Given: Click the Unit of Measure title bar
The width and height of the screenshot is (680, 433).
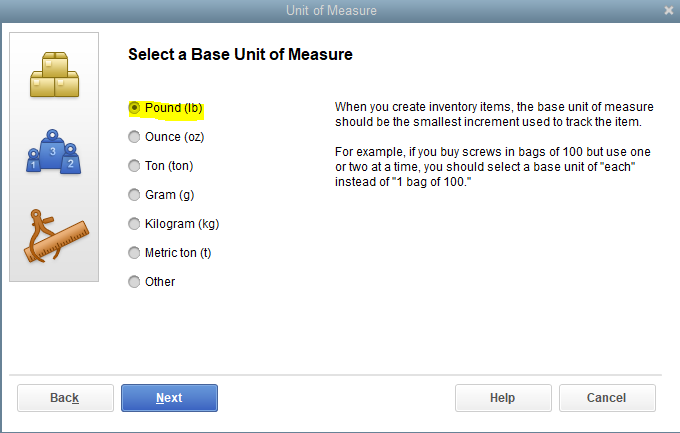Looking at the screenshot, I should tap(340, 10).
